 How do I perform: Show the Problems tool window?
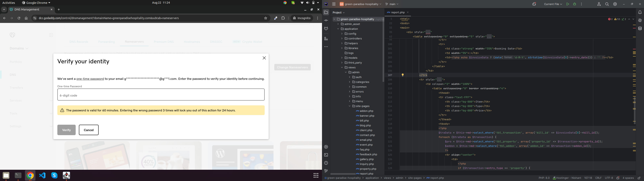tap(326, 163)
